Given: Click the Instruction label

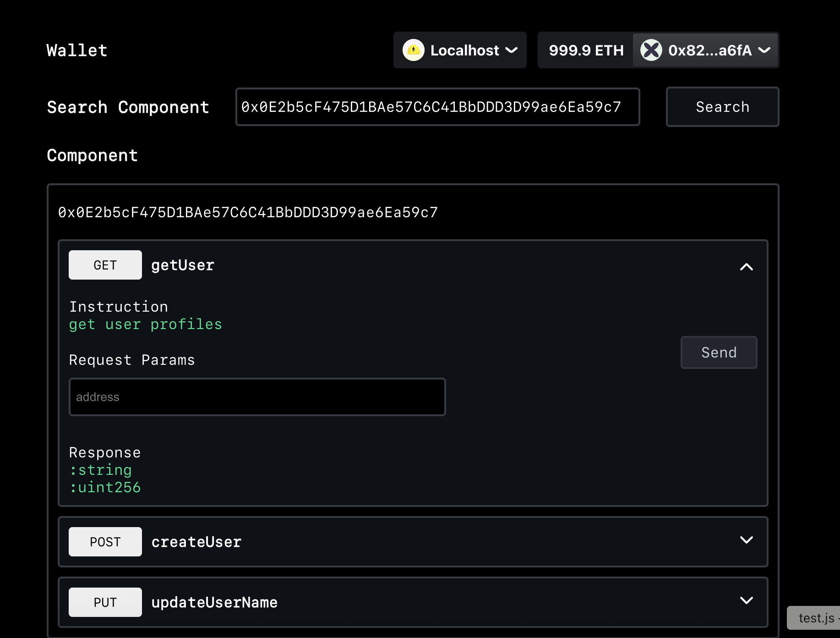Looking at the screenshot, I should click(x=119, y=307).
